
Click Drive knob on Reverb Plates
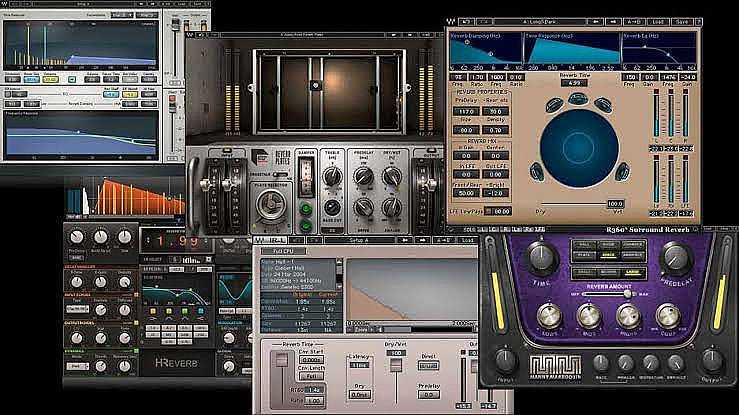click(x=363, y=207)
